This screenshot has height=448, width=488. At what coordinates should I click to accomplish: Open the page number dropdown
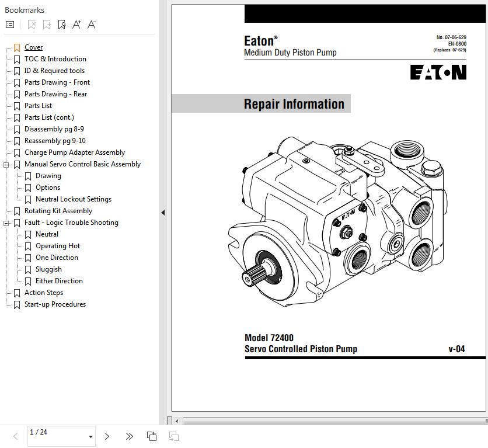coord(90,436)
